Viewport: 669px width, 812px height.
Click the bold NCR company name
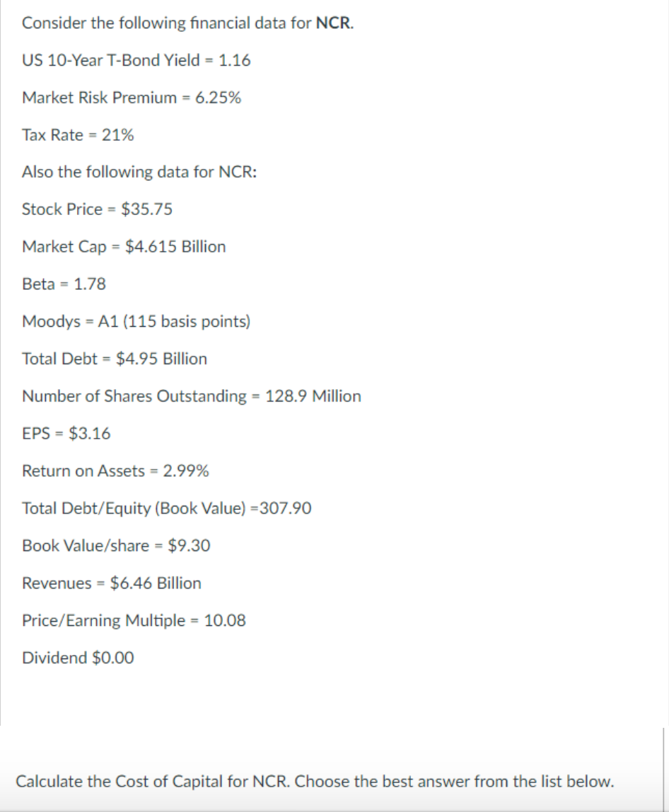click(x=334, y=23)
